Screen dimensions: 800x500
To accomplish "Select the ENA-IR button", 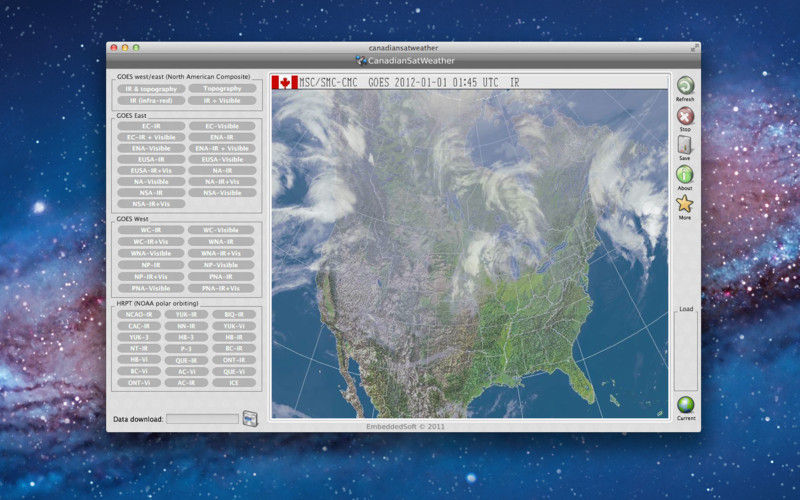I will (x=222, y=137).
